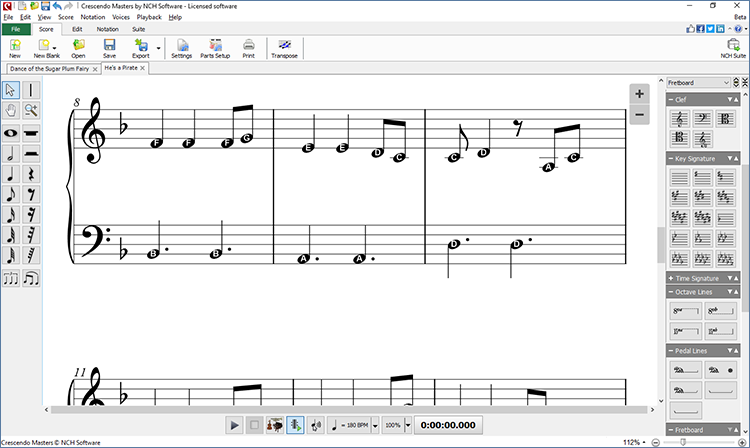Click the NCH Suite icon

click(x=733, y=48)
